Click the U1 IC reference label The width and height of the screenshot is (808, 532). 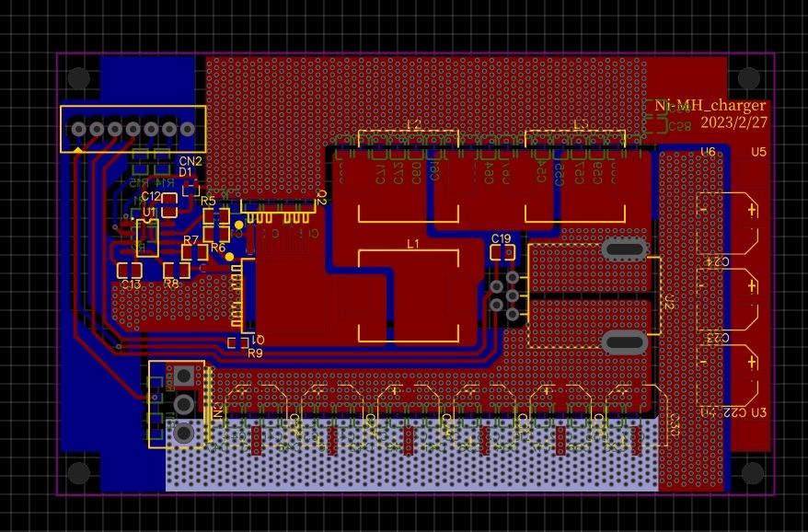(x=148, y=212)
